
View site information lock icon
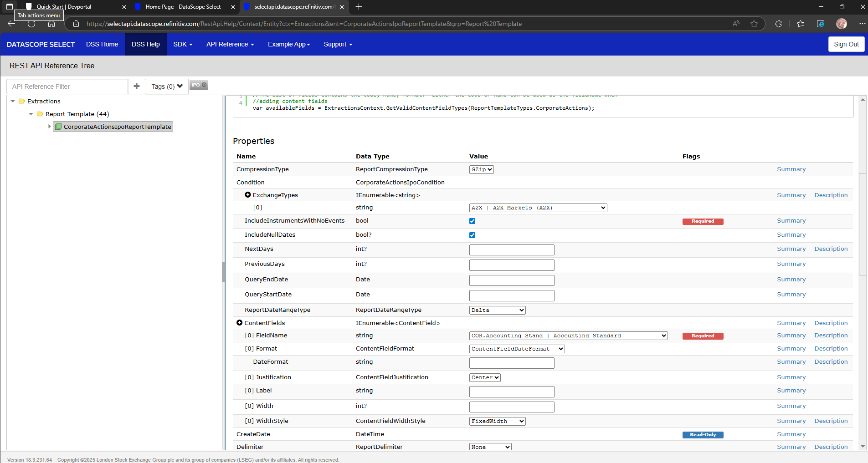coord(76,24)
